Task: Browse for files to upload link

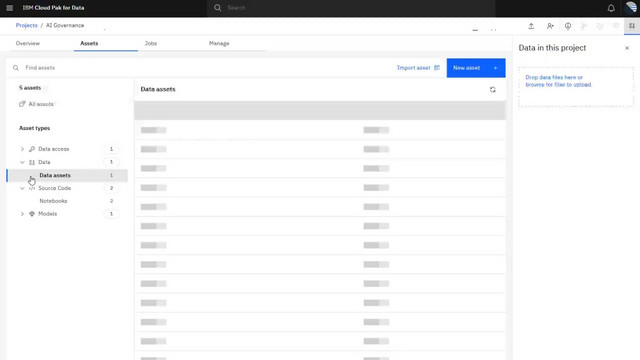Action: click(558, 84)
